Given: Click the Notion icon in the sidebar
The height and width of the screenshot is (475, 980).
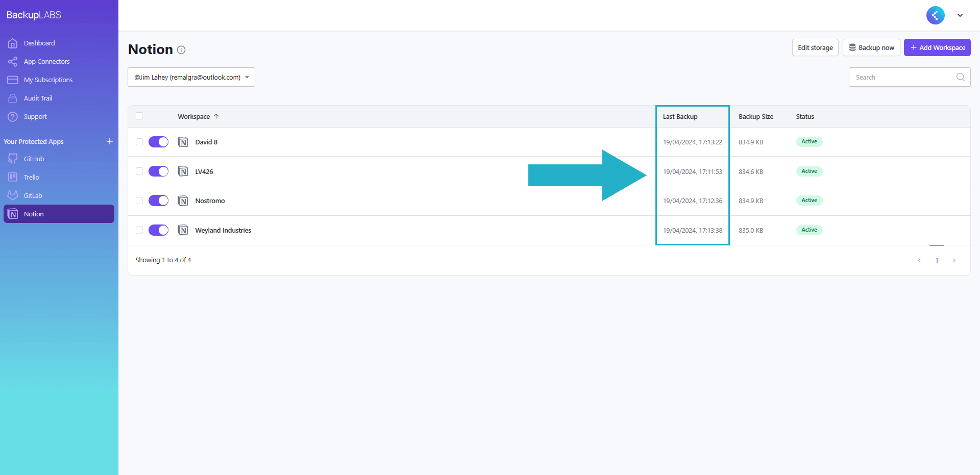Looking at the screenshot, I should 13,214.
